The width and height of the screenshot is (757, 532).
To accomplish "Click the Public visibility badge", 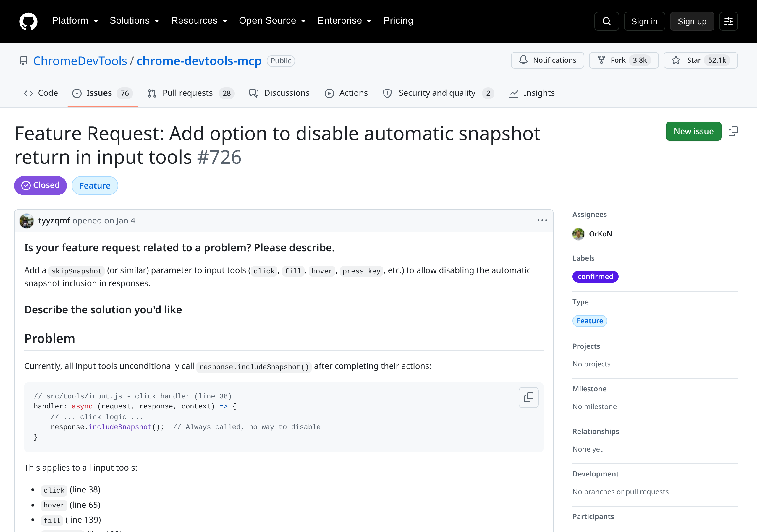I will [x=281, y=61].
